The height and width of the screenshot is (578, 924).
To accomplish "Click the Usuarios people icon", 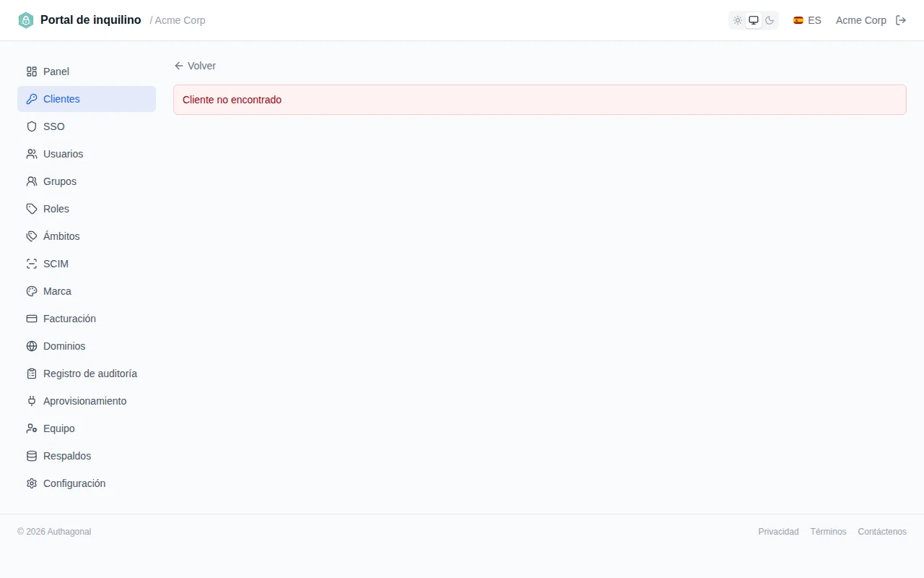I will point(32,154).
